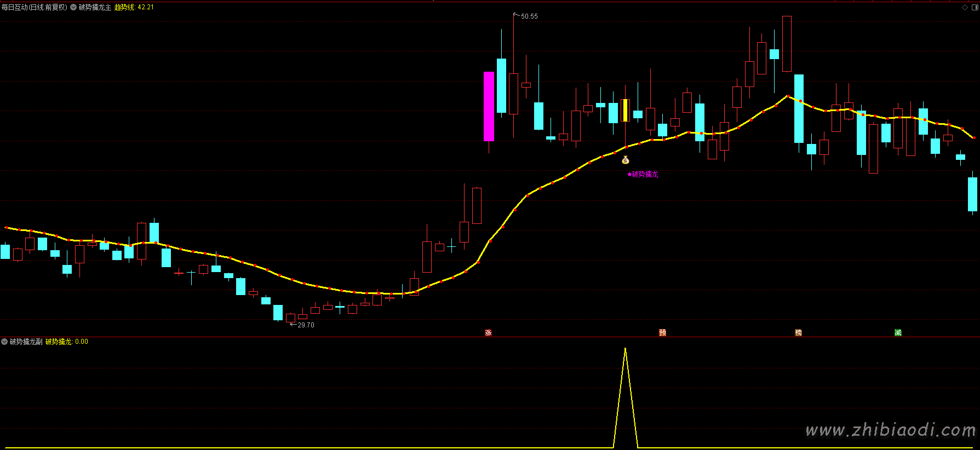Toggle the side panel icon at top right

click(x=975, y=7)
